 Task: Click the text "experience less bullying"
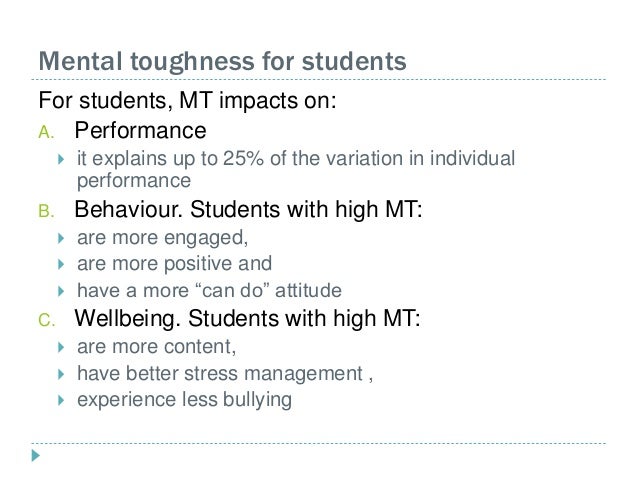click(184, 401)
